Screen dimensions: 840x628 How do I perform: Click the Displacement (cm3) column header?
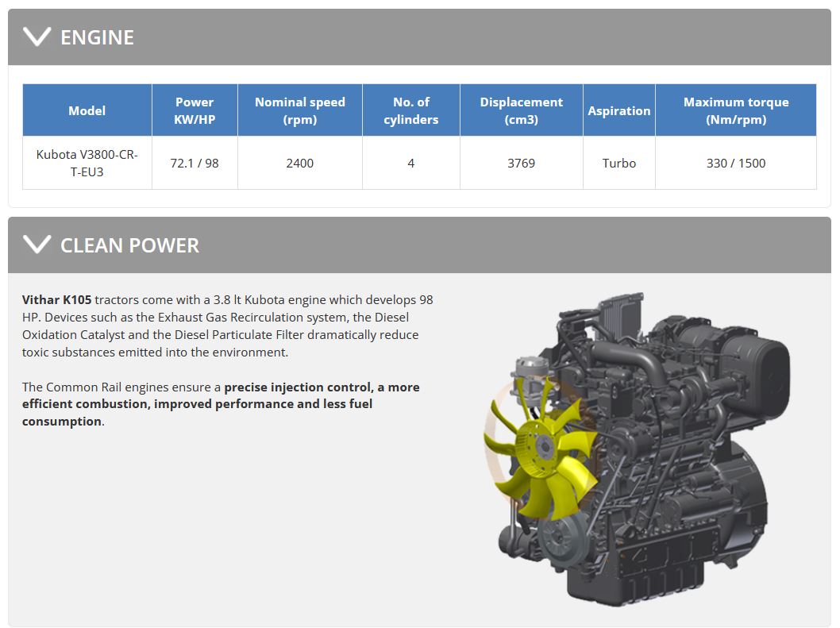[521, 110]
